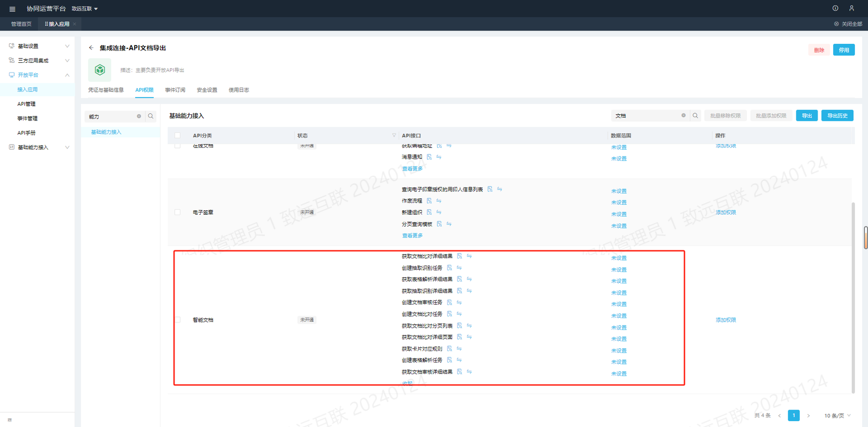Image resolution: width=868 pixels, height=427 pixels.
Task: Click 未设置 data range for 作废流程
Action: coord(619,203)
